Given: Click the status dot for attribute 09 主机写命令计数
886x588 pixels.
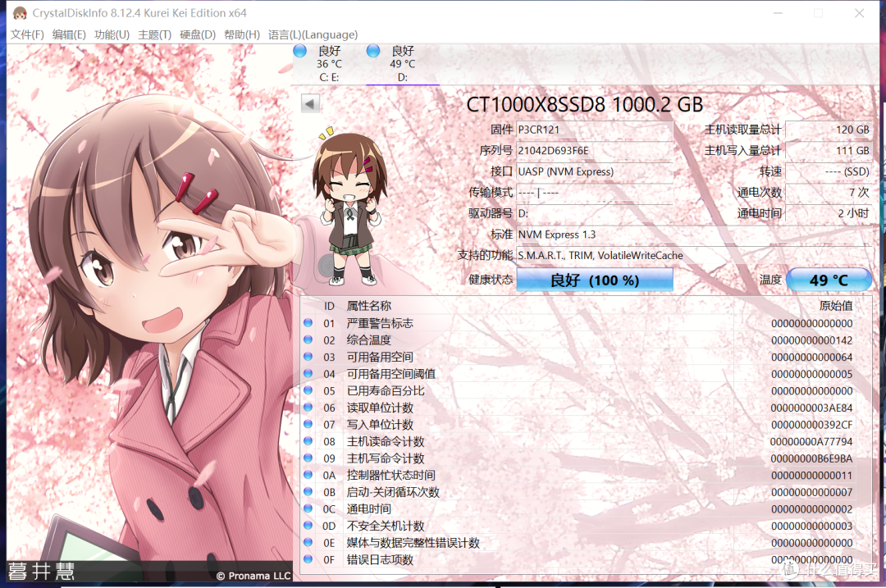Looking at the screenshot, I should click(x=308, y=458).
